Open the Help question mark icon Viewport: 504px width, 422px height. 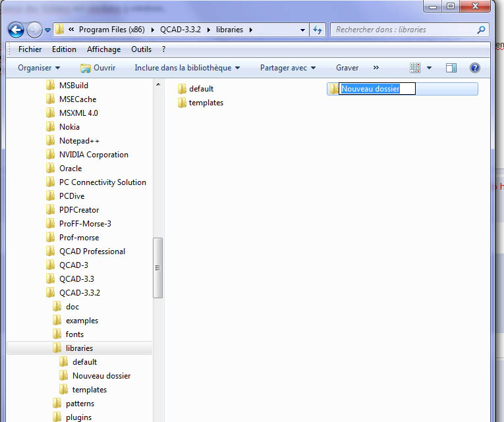coord(474,68)
